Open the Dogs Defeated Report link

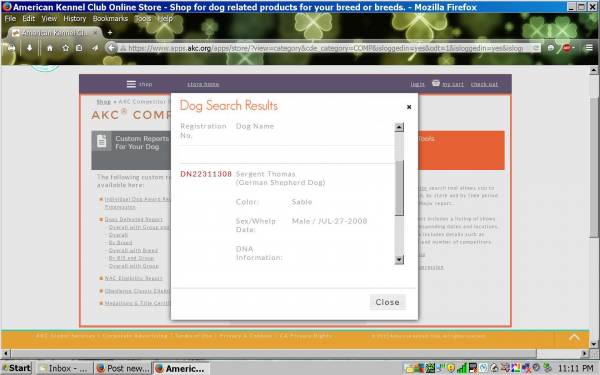pyautogui.click(x=134, y=219)
